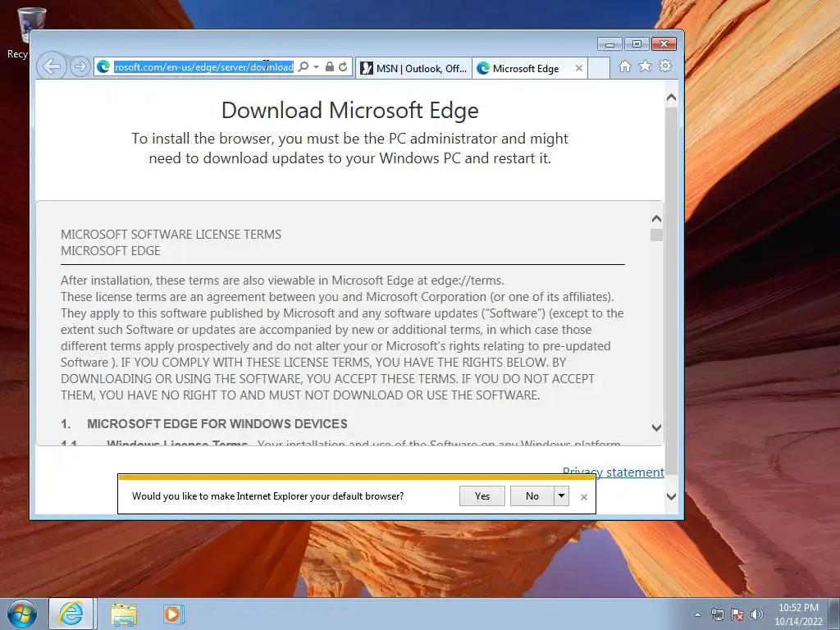
Task: Click the license terms scroll-up arrow
Action: [656, 218]
